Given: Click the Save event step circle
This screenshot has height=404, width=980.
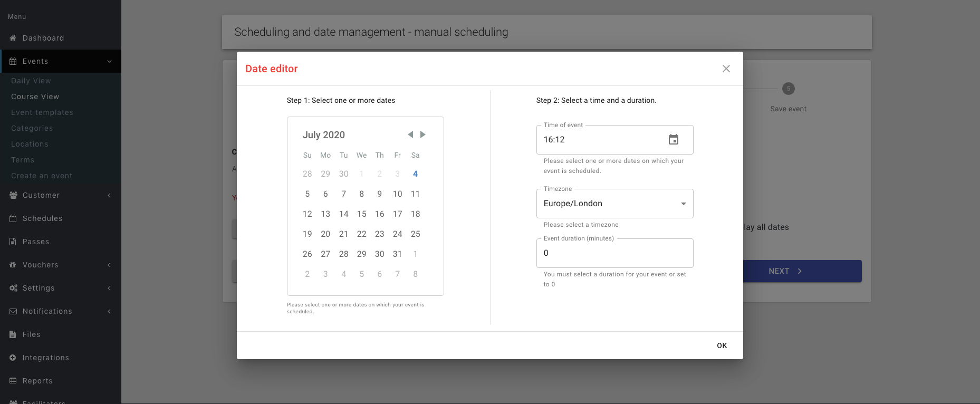Looking at the screenshot, I should (x=789, y=89).
